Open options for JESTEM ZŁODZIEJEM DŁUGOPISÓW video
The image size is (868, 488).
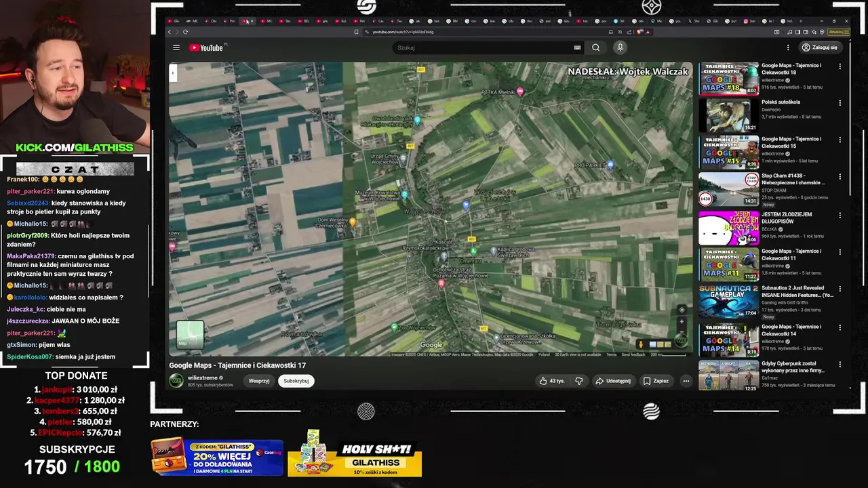tap(840, 216)
